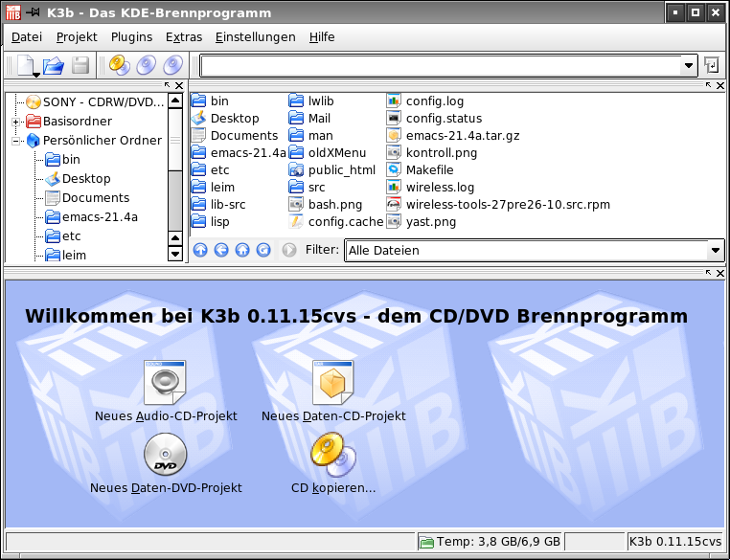Open the Plugins menu
This screenshot has height=560, width=730.
coord(131,36)
